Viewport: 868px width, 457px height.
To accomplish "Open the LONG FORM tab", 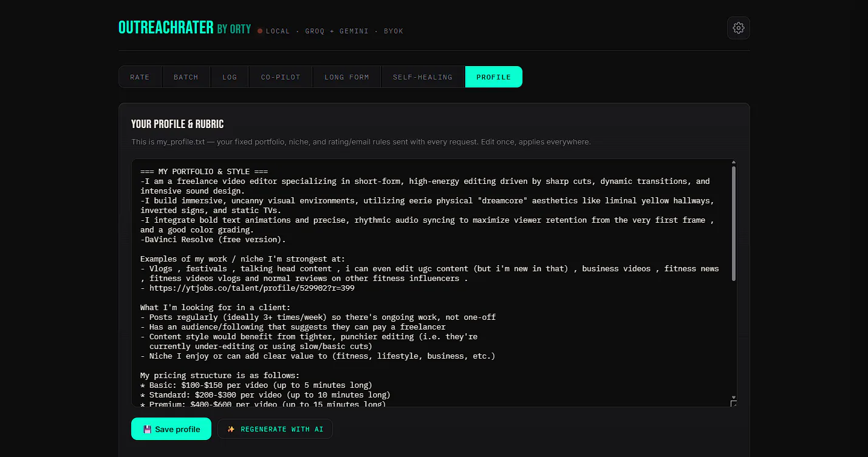I will tap(347, 77).
